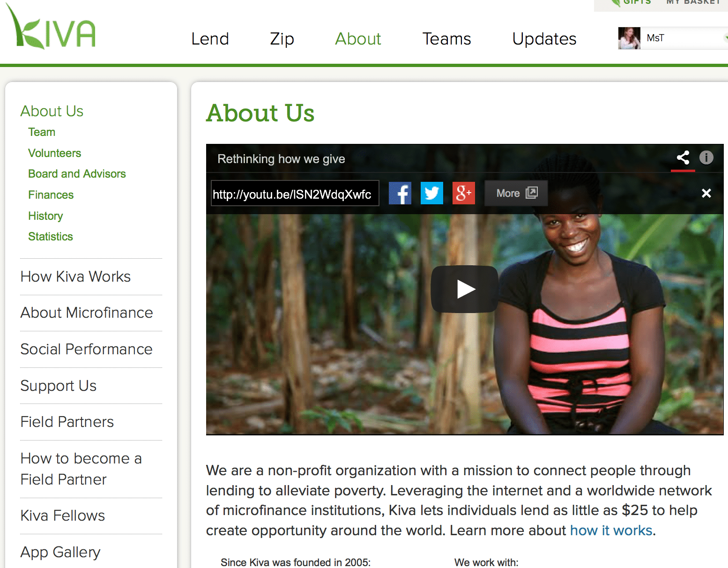Follow the how it works link
Viewport: 728px width, 568px height.
click(611, 531)
